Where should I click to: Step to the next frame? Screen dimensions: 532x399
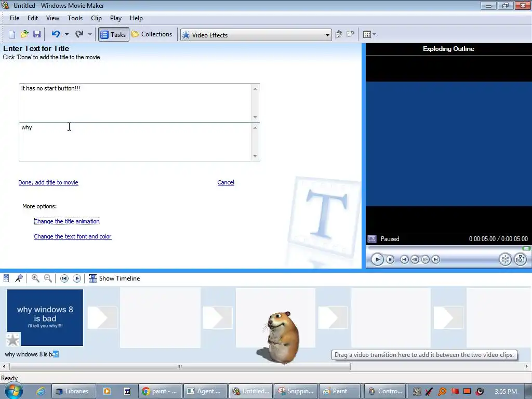(425, 260)
